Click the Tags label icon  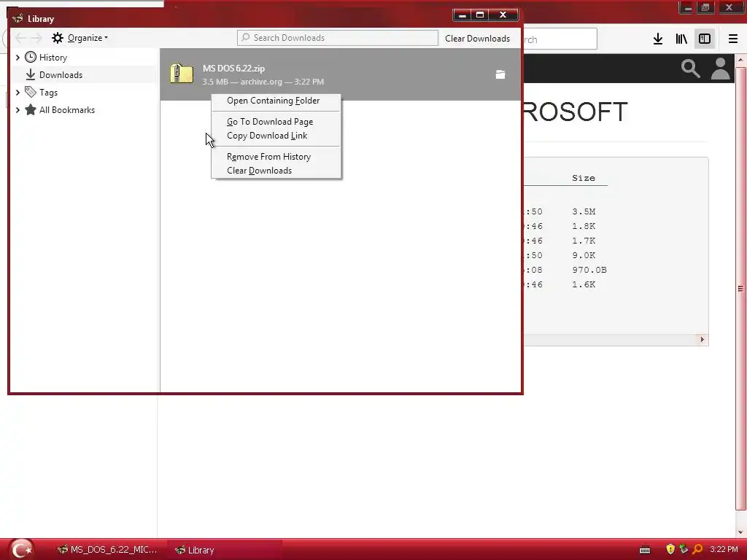coord(31,92)
